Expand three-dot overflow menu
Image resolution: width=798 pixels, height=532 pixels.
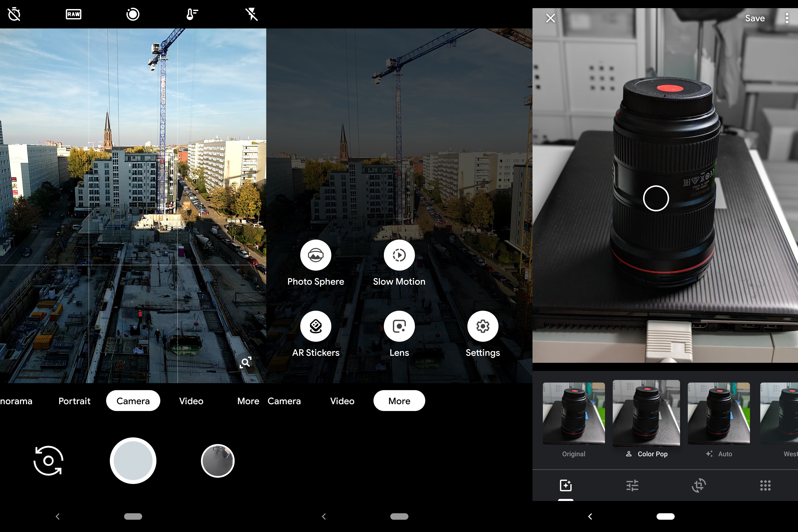tap(786, 18)
